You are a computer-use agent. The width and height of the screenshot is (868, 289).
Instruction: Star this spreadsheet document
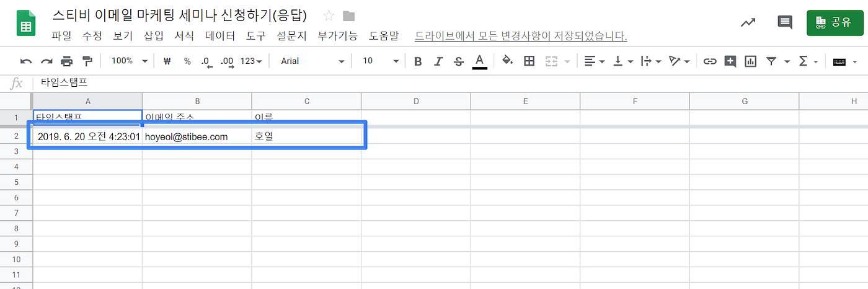tap(329, 16)
